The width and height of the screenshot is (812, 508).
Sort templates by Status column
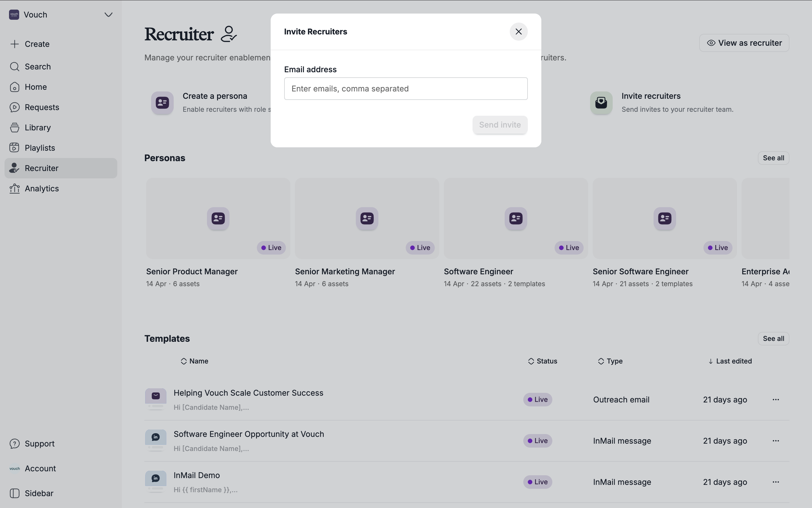pyautogui.click(x=542, y=361)
